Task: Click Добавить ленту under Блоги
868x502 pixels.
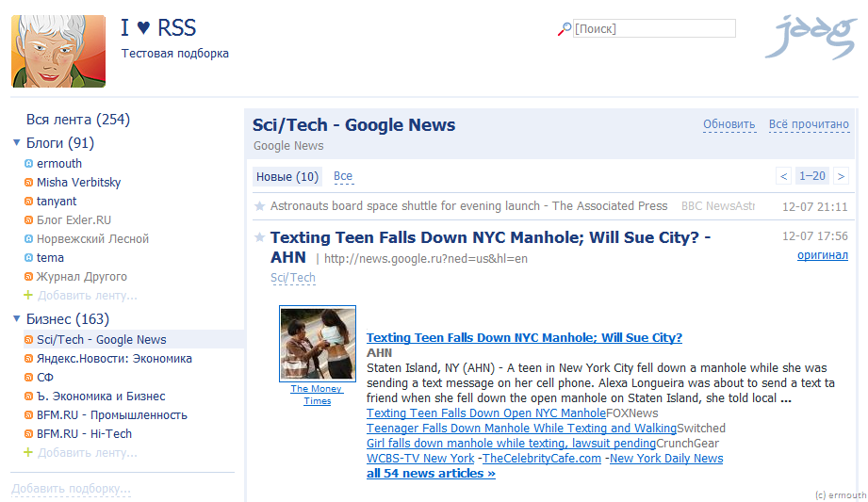Action: (87, 296)
